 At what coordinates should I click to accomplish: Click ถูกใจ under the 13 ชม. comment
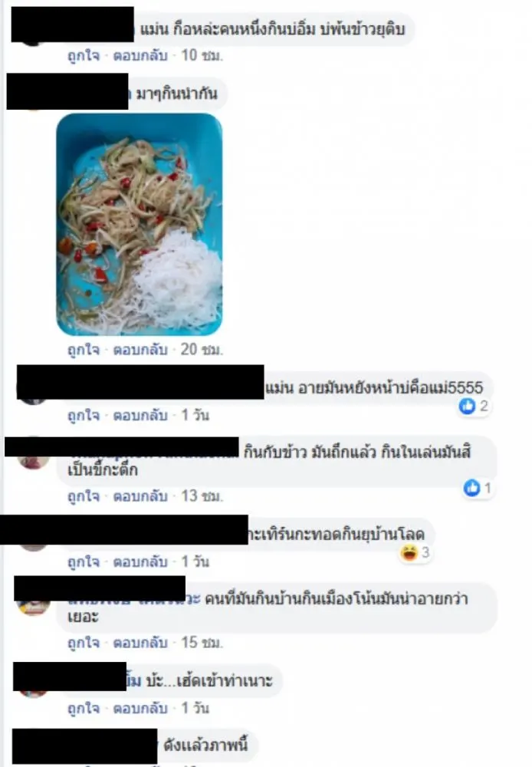[x=83, y=496]
